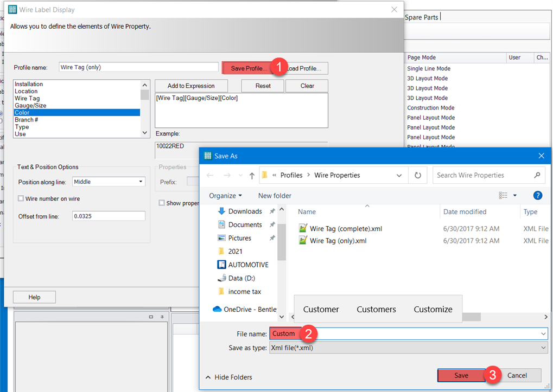
Task: Check the Show properties checkbox
Action: click(x=161, y=202)
